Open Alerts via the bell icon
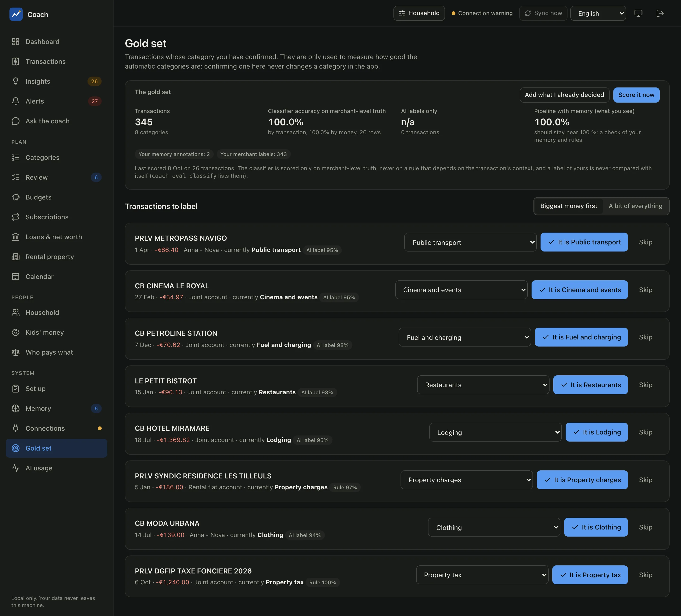The height and width of the screenshot is (616, 681). click(x=16, y=101)
